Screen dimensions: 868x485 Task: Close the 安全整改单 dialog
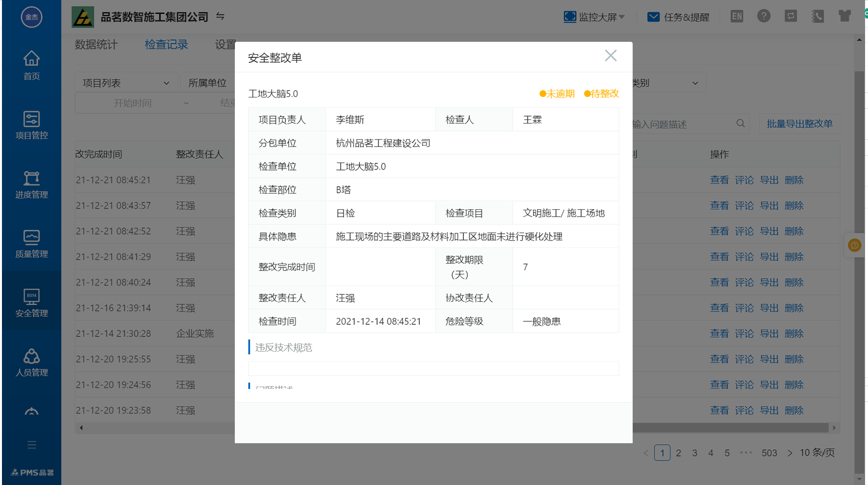coord(611,56)
